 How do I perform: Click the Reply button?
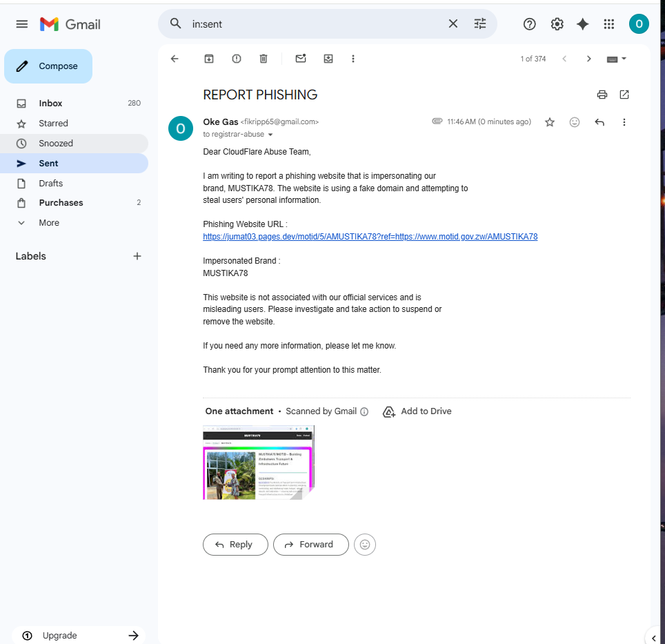click(235, 545)
